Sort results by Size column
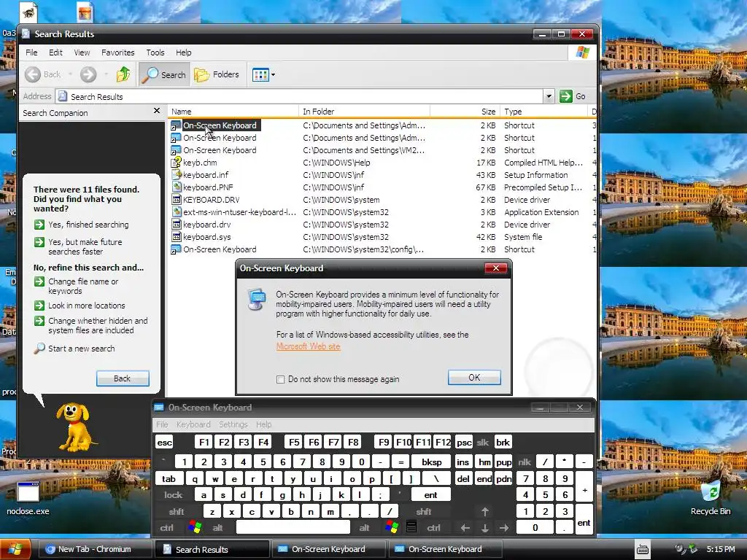Viewport: 747px width, 560px height. 465,112
